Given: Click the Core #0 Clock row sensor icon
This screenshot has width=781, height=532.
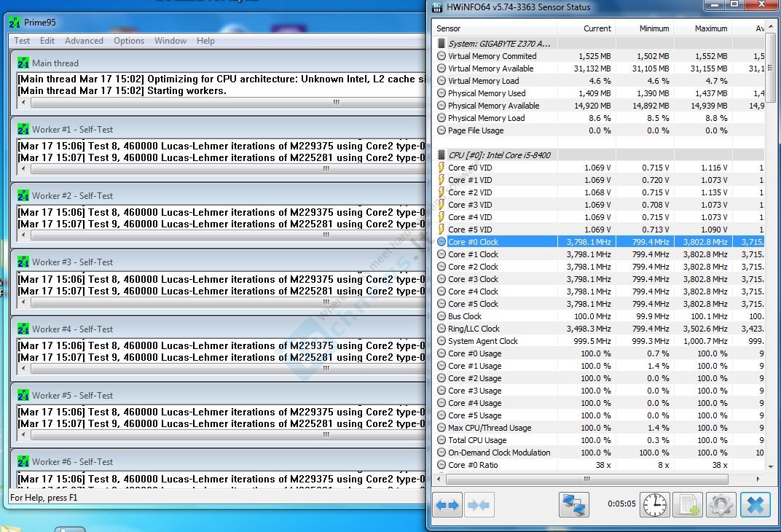Looking at the screenshot, I should tap(441, 242).
